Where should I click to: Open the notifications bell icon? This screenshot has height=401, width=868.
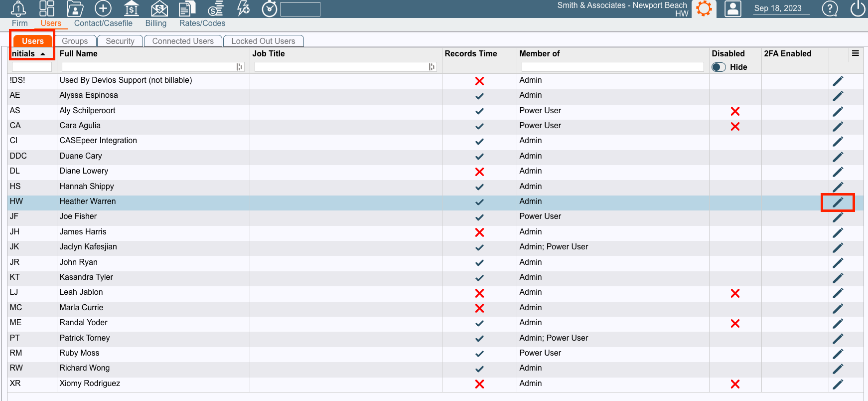pyautogui.click(x=18, y=8)
